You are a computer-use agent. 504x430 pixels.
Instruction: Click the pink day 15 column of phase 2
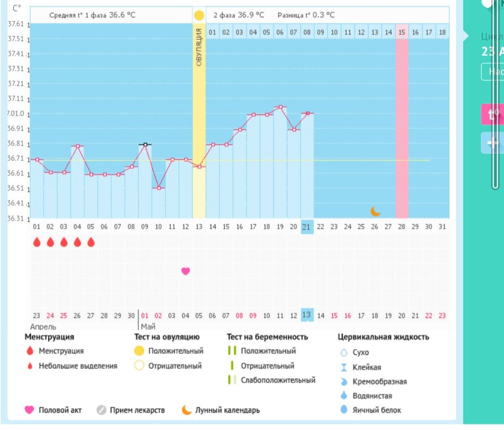(x=402, y=121)
